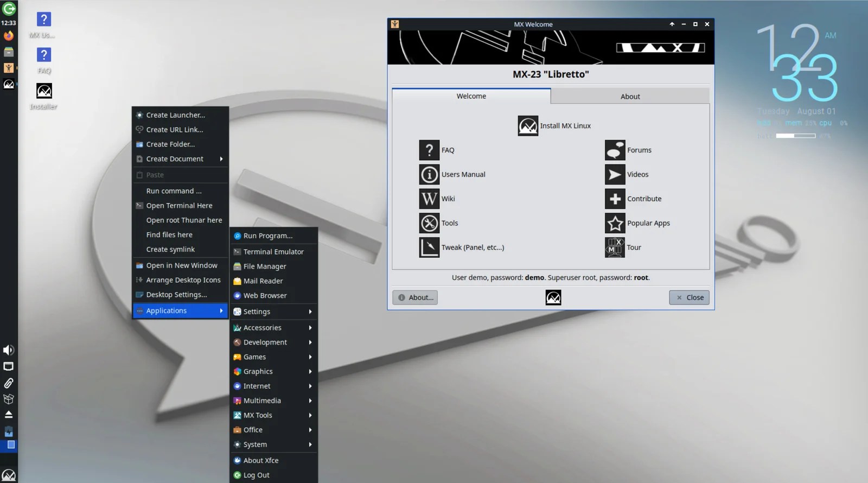868x483 pixels.
Task: Click the Conky clock widget
Action: click(x=797, y=64)
